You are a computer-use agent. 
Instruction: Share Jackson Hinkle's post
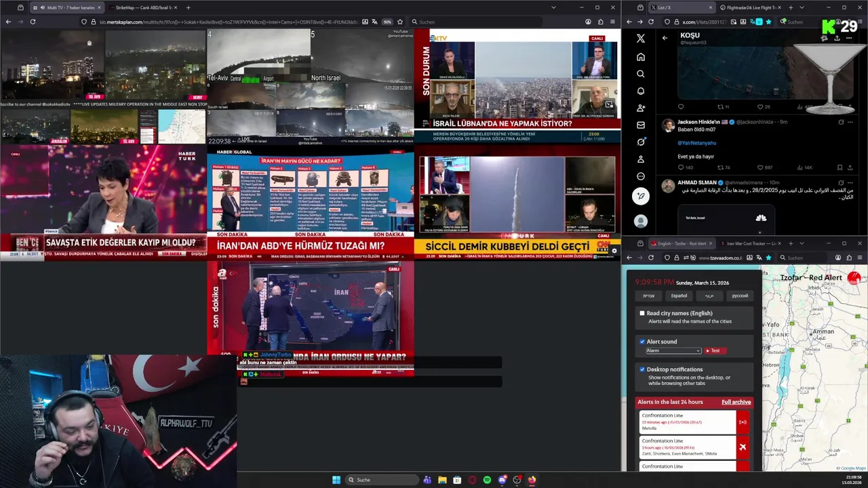click(x=850, y=167)
